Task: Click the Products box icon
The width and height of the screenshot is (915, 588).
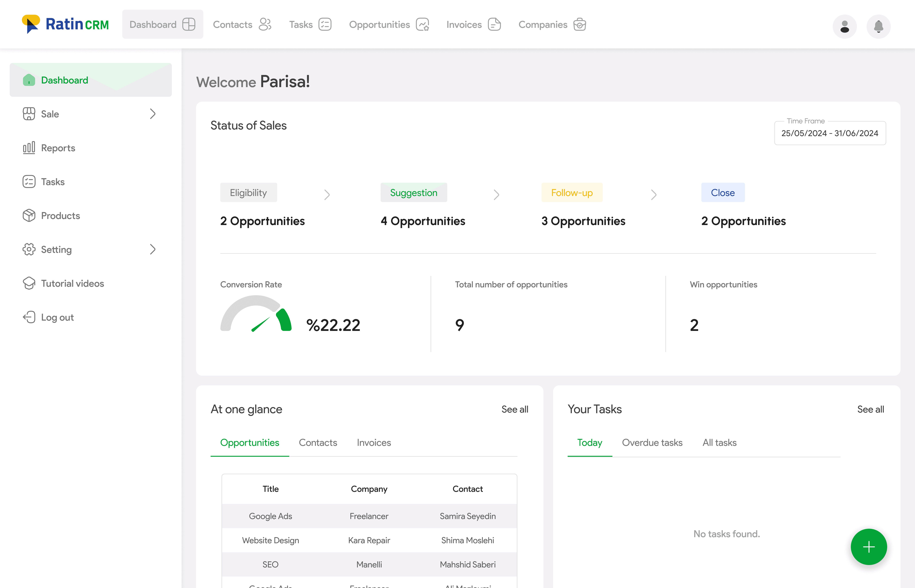Action: (x=29, y=215)
